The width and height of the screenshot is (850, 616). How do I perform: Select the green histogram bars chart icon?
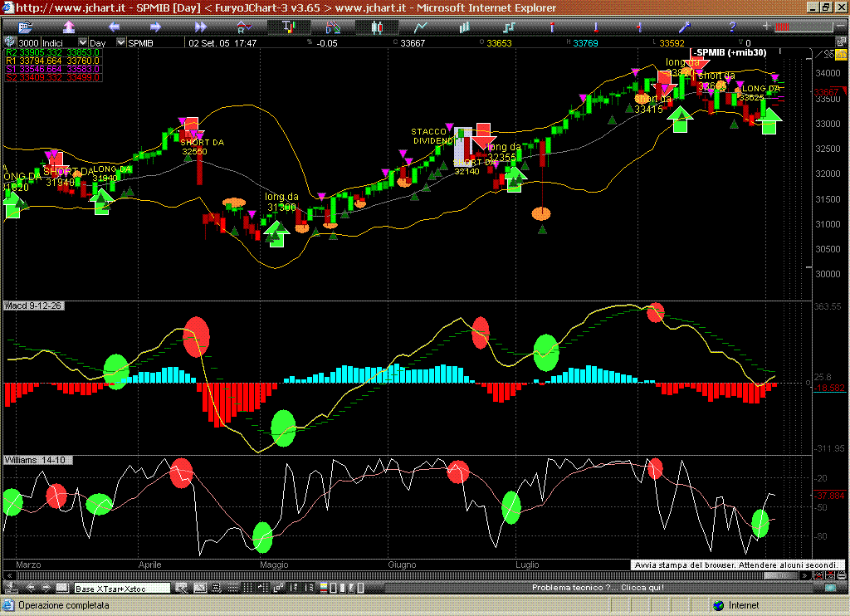pyautogui.click(x=464, y=27)
